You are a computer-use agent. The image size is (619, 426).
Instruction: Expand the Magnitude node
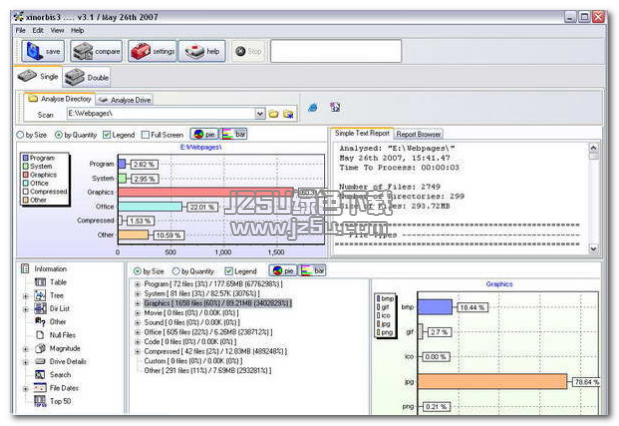pyautogui.click(x=26, y=349)
